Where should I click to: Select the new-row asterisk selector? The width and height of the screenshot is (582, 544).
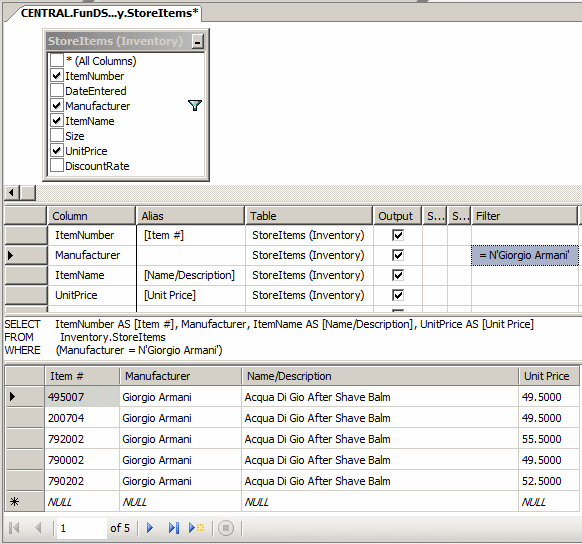point(25,502)
